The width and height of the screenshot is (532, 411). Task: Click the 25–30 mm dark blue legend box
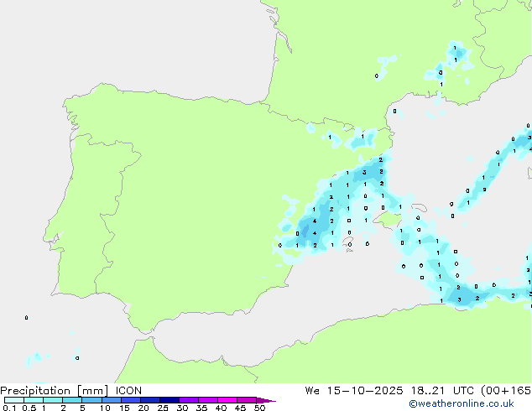(170, 400)
